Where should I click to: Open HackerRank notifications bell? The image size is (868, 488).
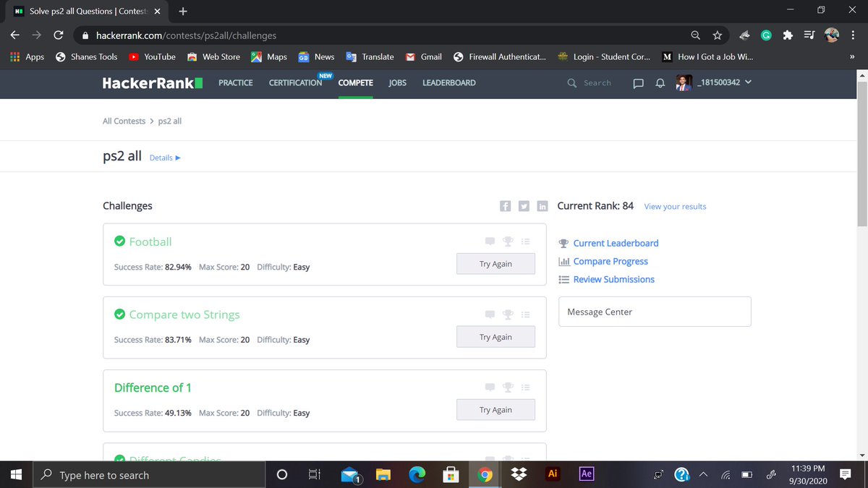pyautogui.click(x=660, y=83)
